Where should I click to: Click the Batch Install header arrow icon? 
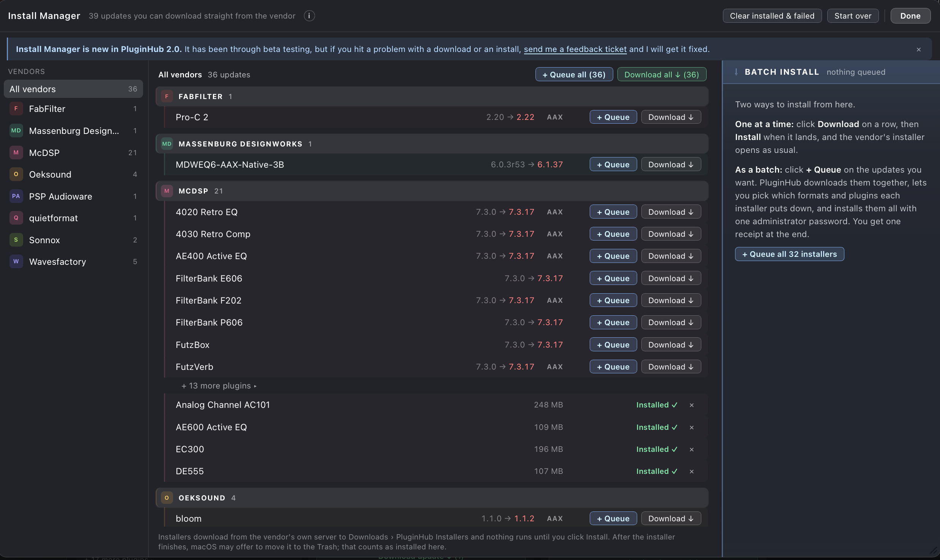pos(736,72)
